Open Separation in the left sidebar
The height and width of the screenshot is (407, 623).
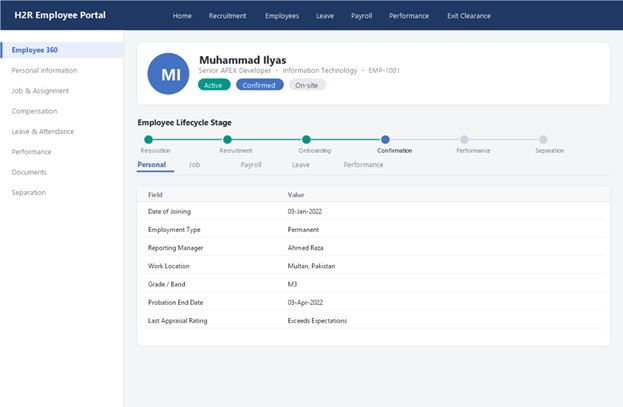[29, 192]
